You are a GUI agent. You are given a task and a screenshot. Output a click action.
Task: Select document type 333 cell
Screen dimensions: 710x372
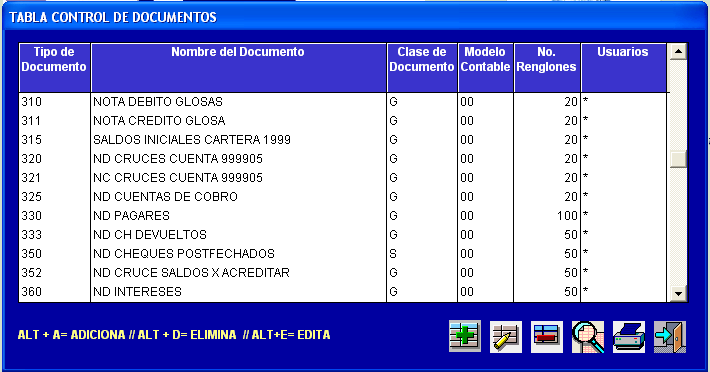coord(54,235)
